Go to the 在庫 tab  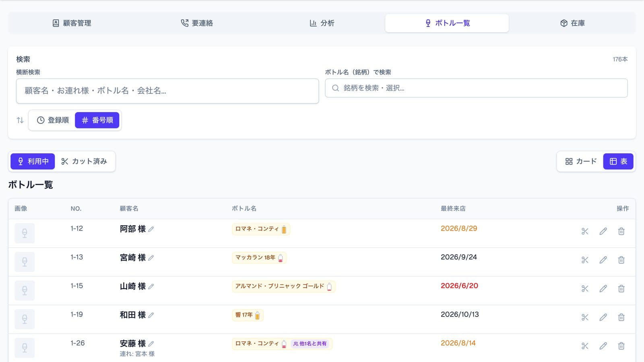(x=572, y=23)
